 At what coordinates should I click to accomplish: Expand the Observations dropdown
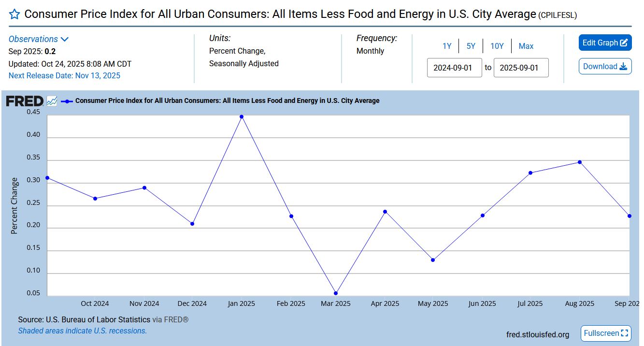[39, 39]
